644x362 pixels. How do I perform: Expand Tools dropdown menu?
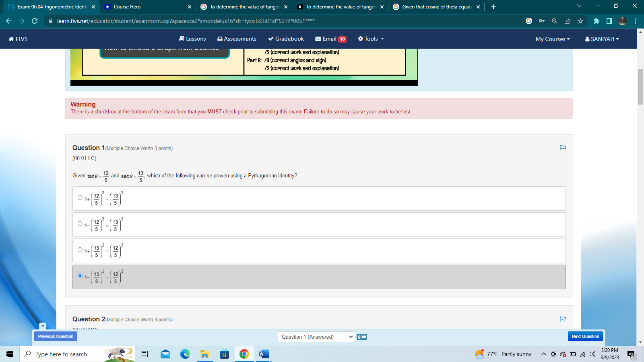[x=371, y=39]
